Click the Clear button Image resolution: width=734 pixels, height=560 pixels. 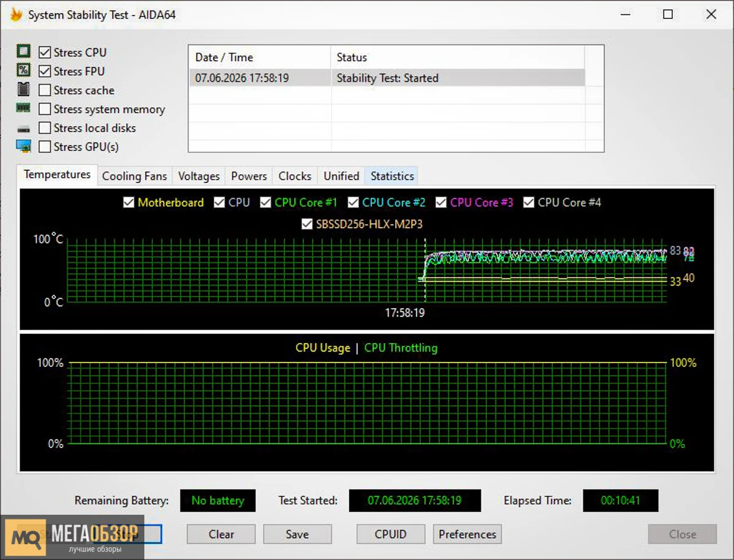point(221,534)
